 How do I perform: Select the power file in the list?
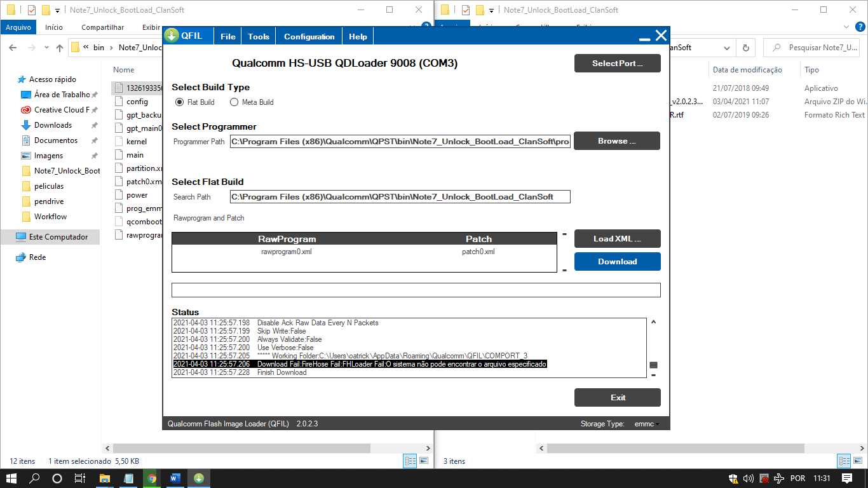pos(137,195)
